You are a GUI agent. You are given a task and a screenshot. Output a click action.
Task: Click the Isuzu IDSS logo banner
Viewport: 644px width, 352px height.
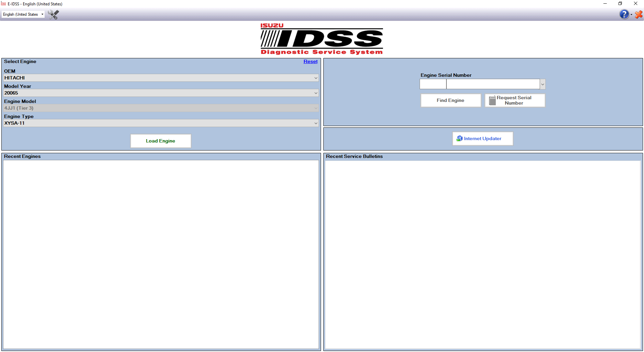[x=322, y=39]
